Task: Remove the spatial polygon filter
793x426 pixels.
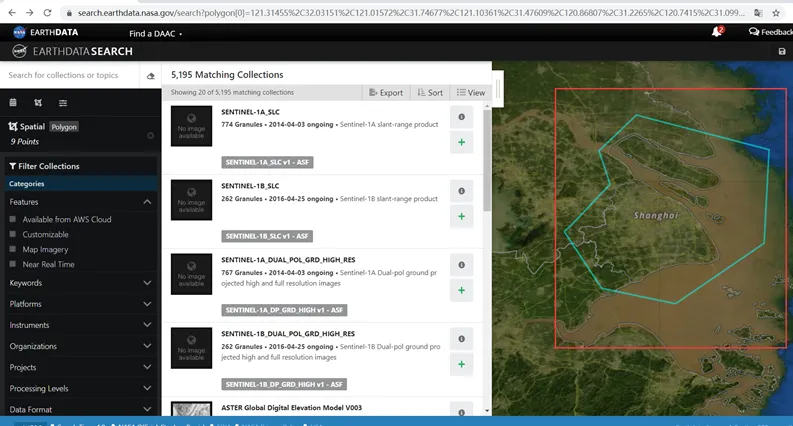Action: coord(150,136)
